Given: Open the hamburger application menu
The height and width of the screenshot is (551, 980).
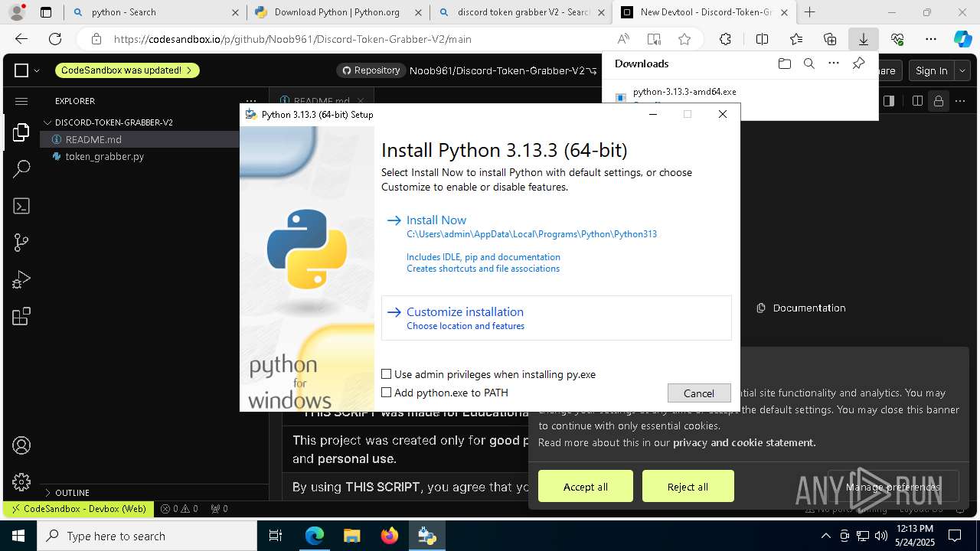Looking at the screenshot, I should point(21,101).
